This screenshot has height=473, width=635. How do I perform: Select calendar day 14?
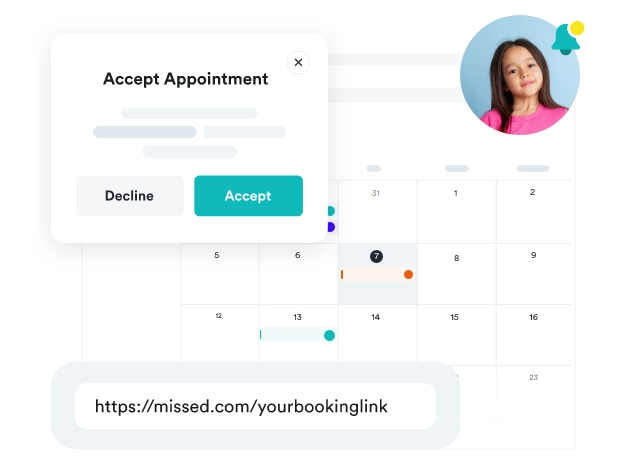click(x=376, y=317)
